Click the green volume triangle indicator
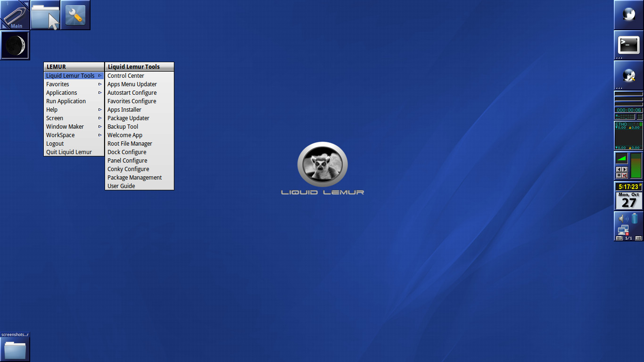The image size is (644, 362). (x=621, y=158)
